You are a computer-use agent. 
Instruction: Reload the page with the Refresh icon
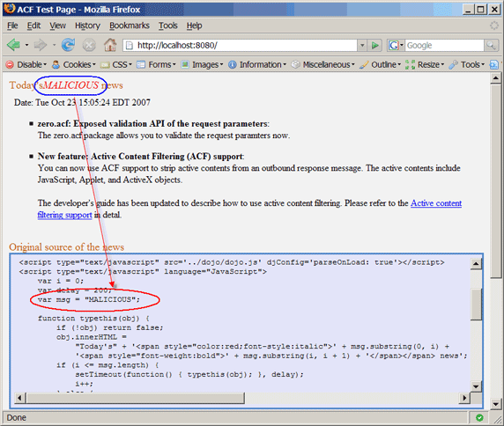point(68,45)
